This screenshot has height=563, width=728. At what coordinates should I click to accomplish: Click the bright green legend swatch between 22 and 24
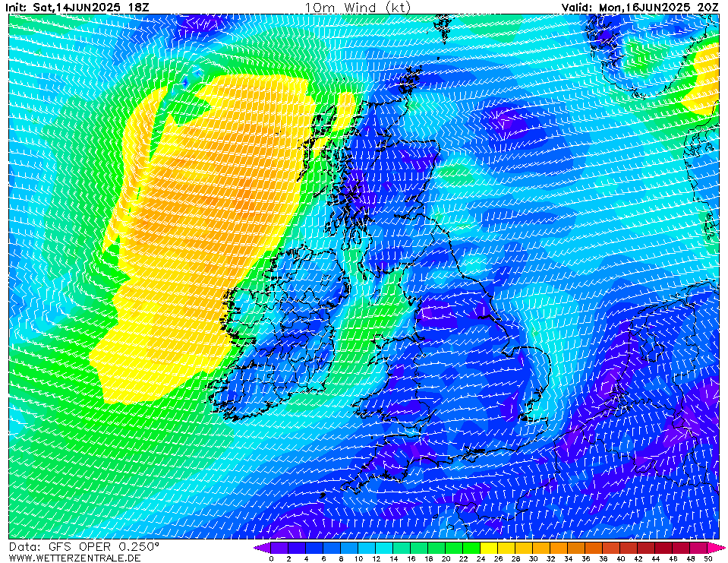tap(471, 548)
